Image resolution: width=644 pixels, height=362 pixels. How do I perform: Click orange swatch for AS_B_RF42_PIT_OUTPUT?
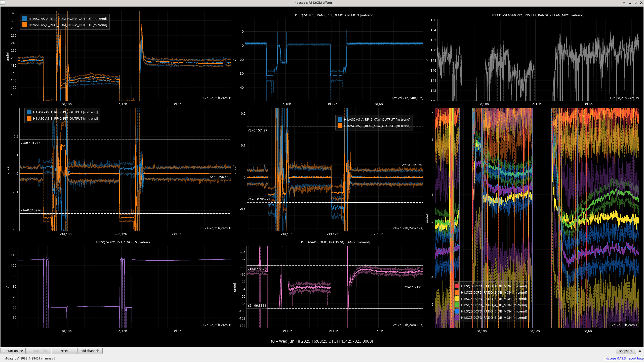[29, 118]
